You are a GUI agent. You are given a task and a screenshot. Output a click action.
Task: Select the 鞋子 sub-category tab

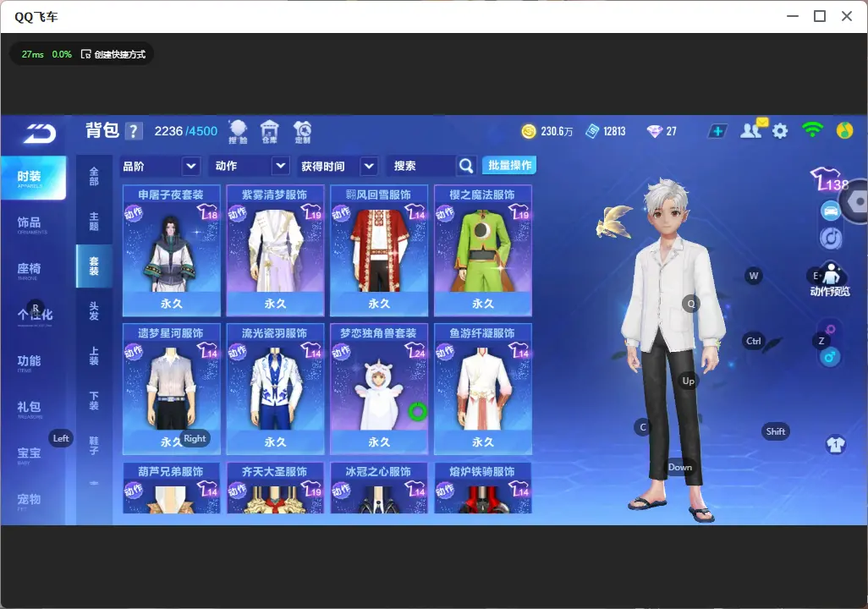click(x=94, y=446)
